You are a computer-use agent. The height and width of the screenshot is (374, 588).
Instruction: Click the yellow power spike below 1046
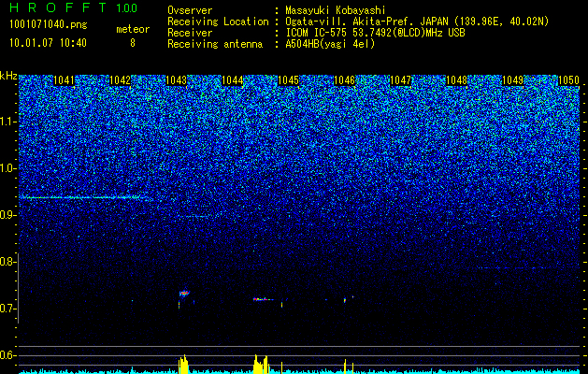345,367
